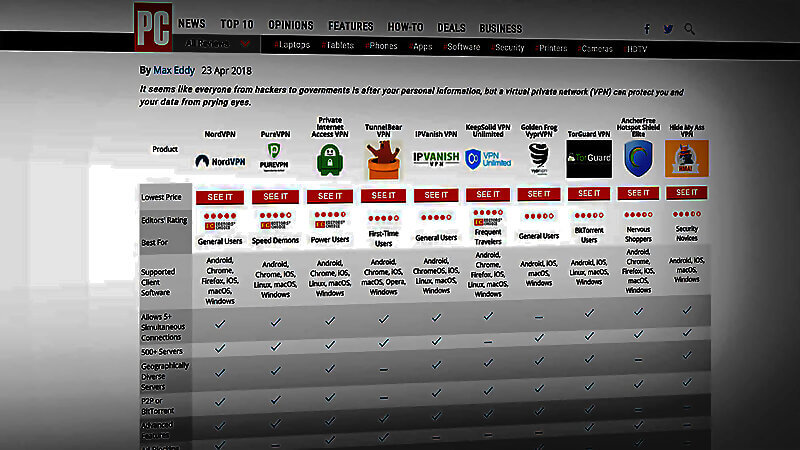Click IPVanish editors' rating dots
800x450 pixels.
click(x=436, y=217)
